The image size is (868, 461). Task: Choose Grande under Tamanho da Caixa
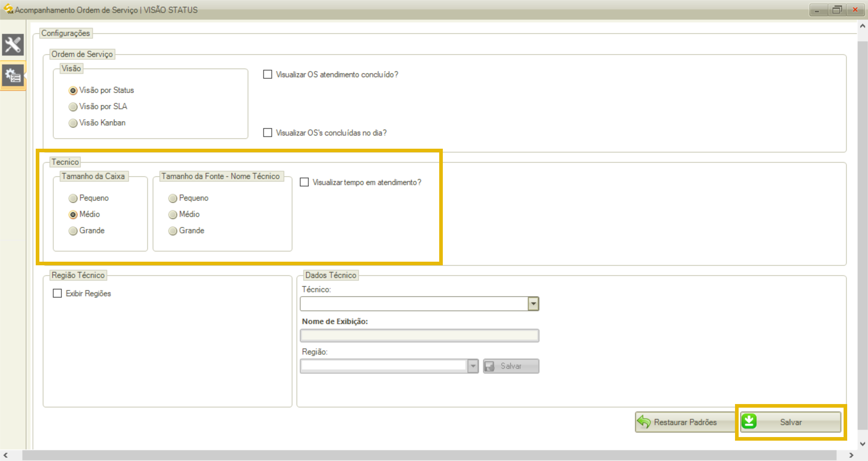(73, 230)
